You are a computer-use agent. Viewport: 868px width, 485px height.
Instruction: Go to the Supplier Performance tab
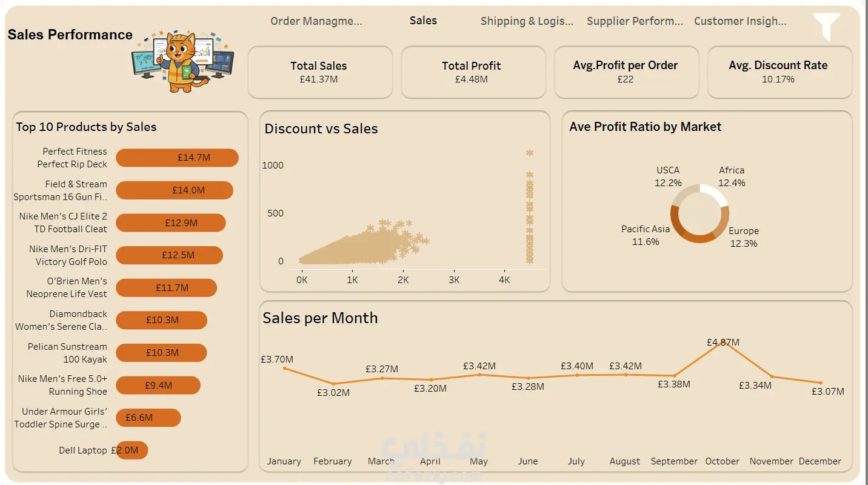tap(635, 21)
